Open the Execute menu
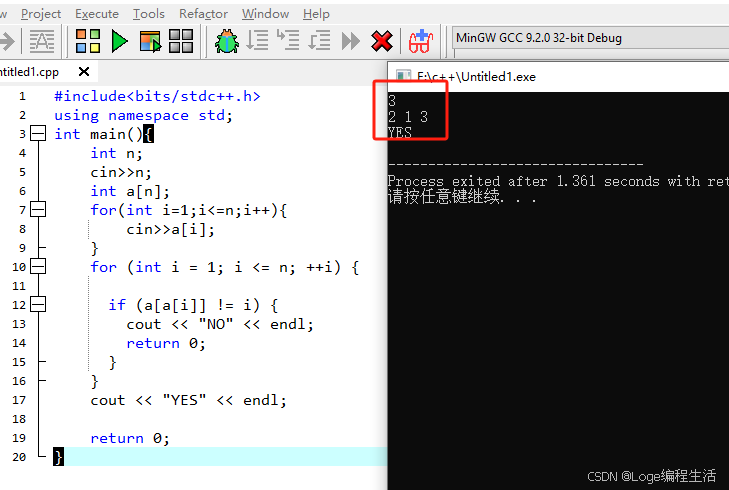Image resolution: width=729 pixels, height=490 pixels. pyautogui.click(x=97, y=14)
